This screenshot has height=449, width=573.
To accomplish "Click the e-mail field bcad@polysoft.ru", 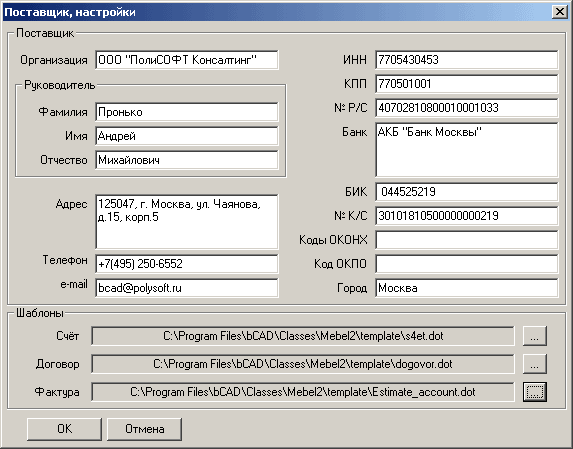I will point(187,288).
